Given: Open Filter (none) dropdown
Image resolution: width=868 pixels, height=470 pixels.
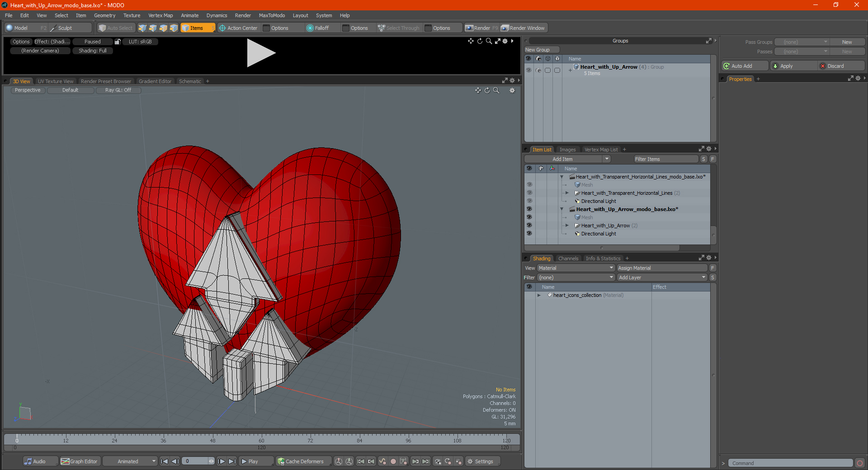Looking at the screenshot, I should pyautogui.click(x=576, y=277).
